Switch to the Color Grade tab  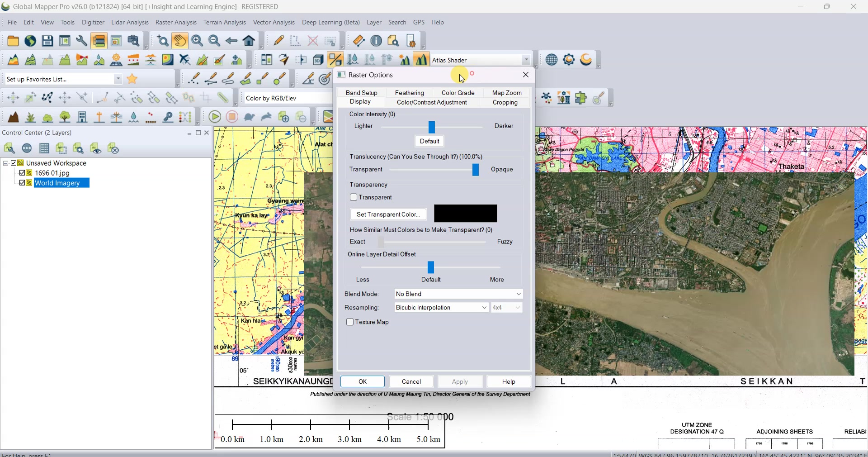pyautogui.click(x=458, y=93)
